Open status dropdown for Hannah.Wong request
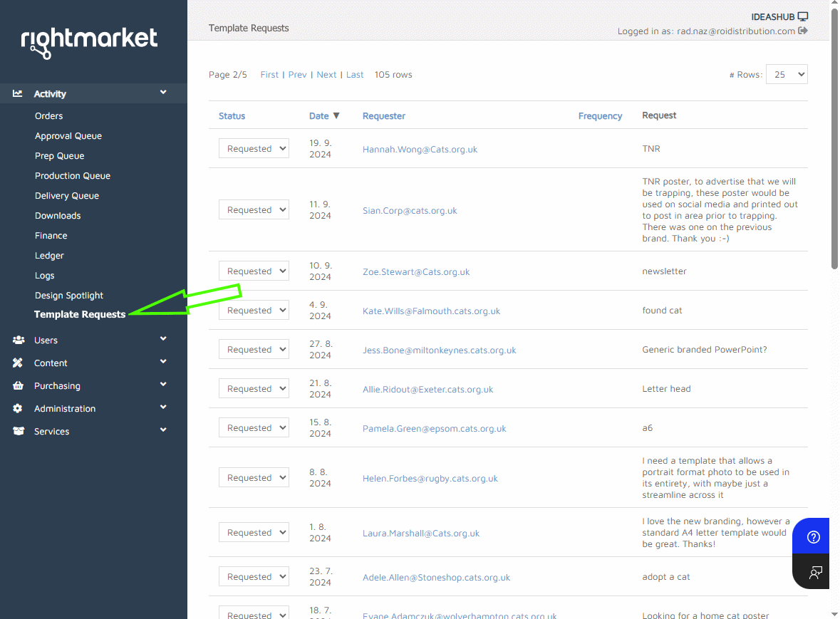This screenshot has height=619, width=840. click(254, 148)
